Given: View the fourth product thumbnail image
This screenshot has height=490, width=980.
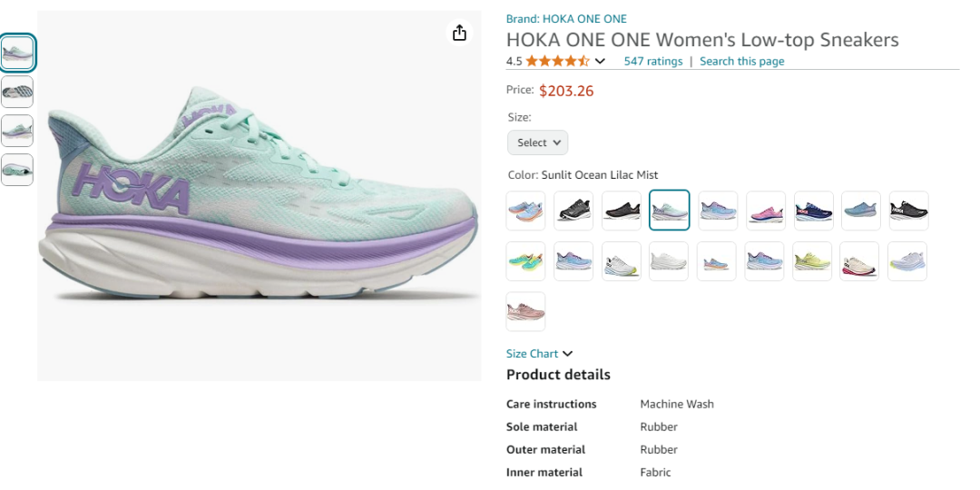Looking at the screenshot, I should [x=17, y=170].
